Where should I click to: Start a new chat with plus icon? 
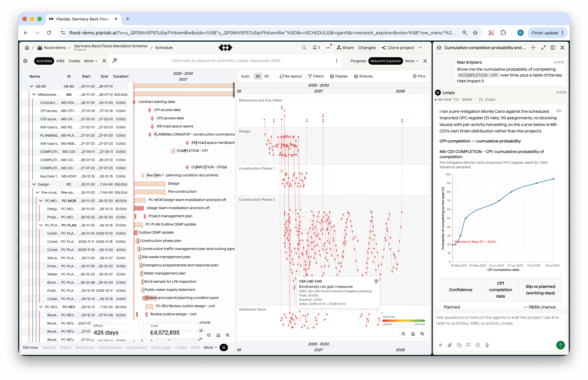[533, 48]
